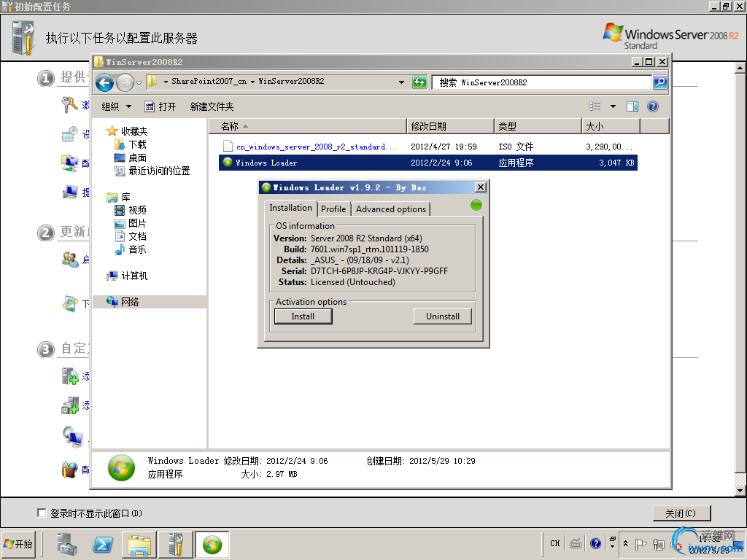747x560 pixels.
Task: Select 收藏夹 in navigation pane
Action: click(127, 131)
